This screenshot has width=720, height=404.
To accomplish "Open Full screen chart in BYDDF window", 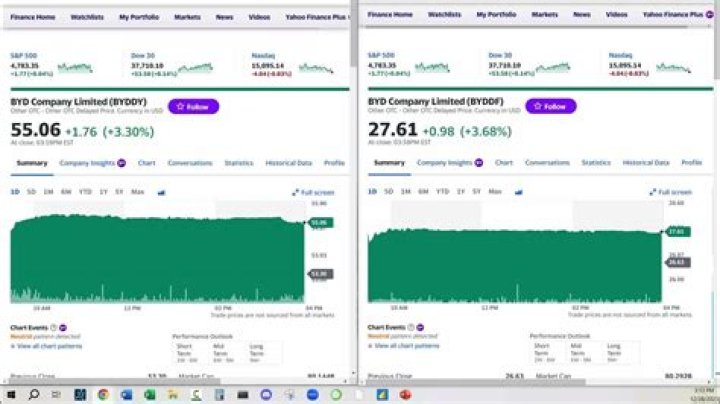I will coord(670,192).
